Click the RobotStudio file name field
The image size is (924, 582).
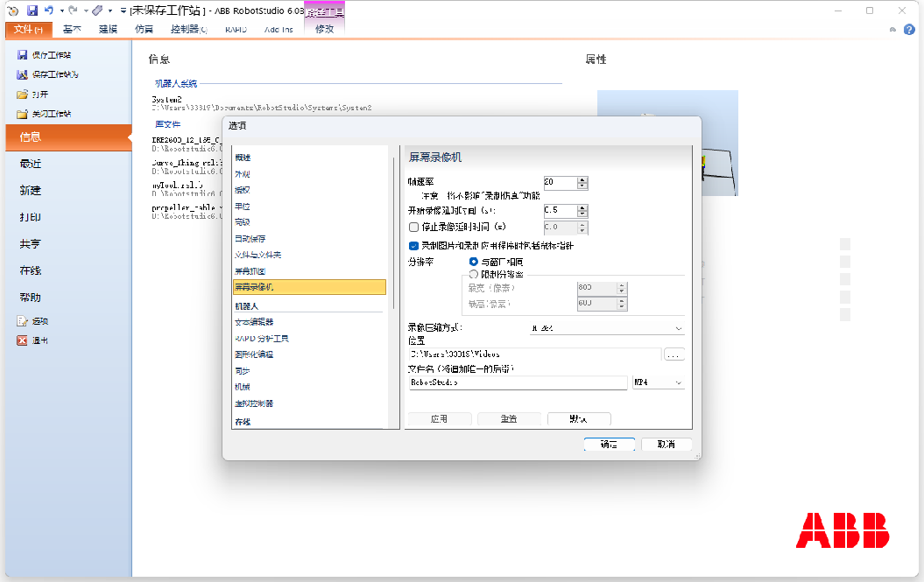coord(518,382)
